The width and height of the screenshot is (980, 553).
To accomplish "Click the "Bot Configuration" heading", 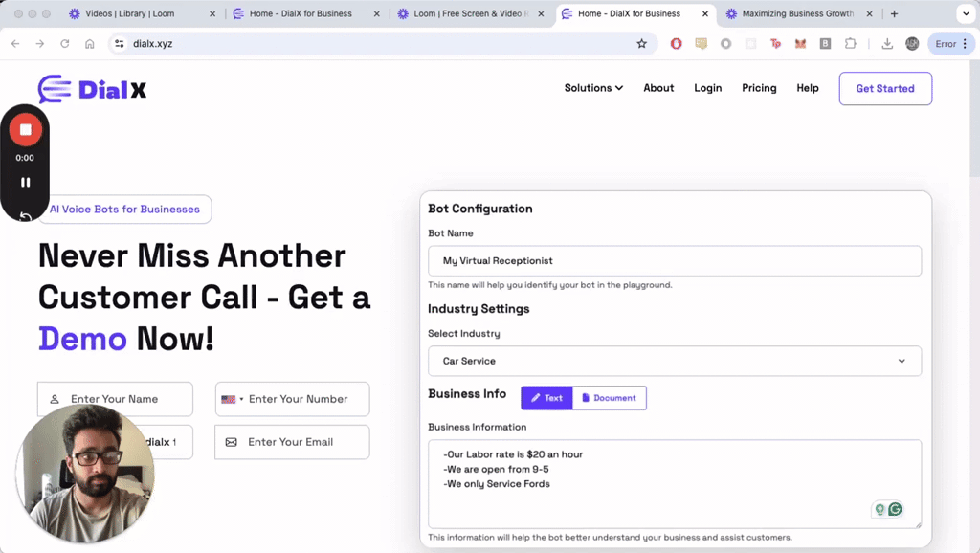I will (480, 209).
